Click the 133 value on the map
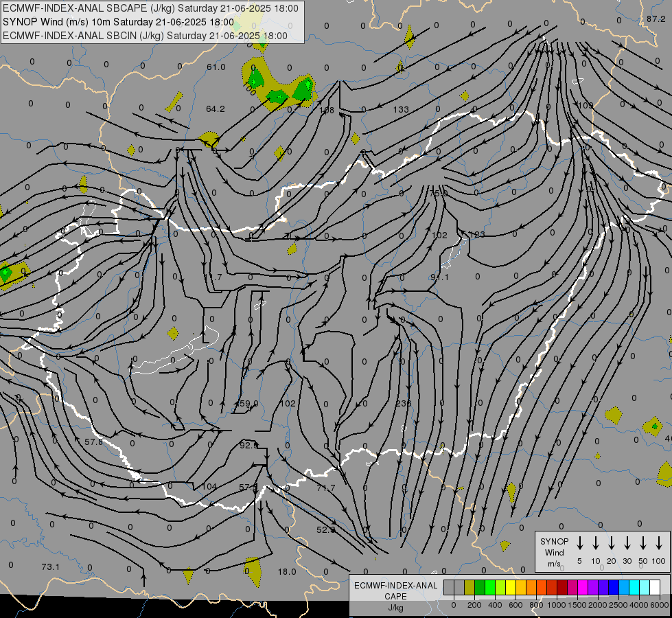The image size is (672, 618). tap(401, 109)
